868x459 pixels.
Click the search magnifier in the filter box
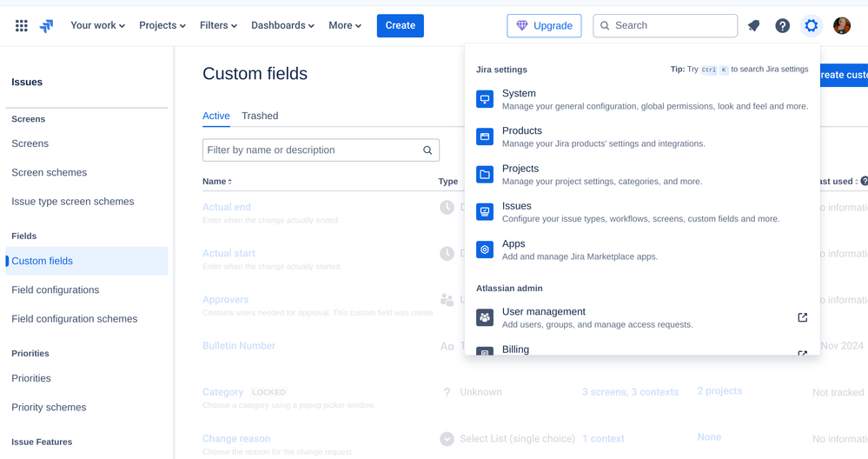click(x=427, y=150)
